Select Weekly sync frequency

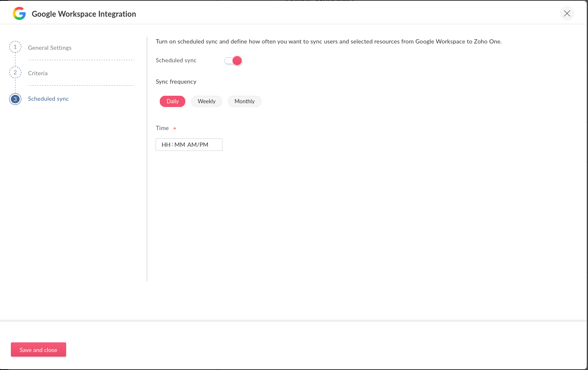pyautogui.click(x=207, y=101)
